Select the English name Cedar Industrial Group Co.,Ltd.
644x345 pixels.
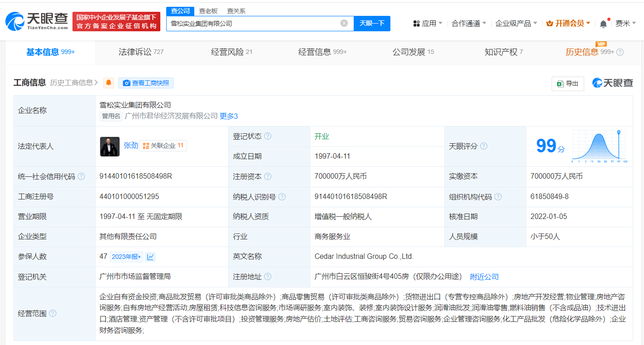pos(364,257)
